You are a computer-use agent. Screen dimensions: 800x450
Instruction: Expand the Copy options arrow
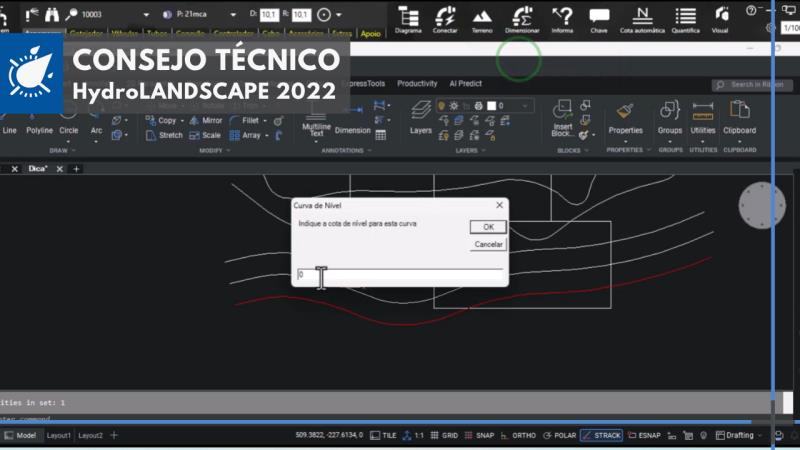coord(182,121)
